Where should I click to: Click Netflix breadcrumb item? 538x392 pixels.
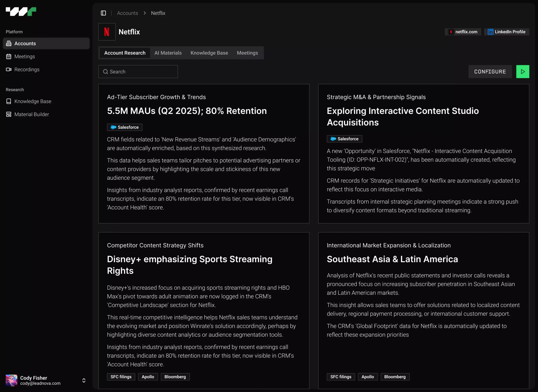(158, 13)
